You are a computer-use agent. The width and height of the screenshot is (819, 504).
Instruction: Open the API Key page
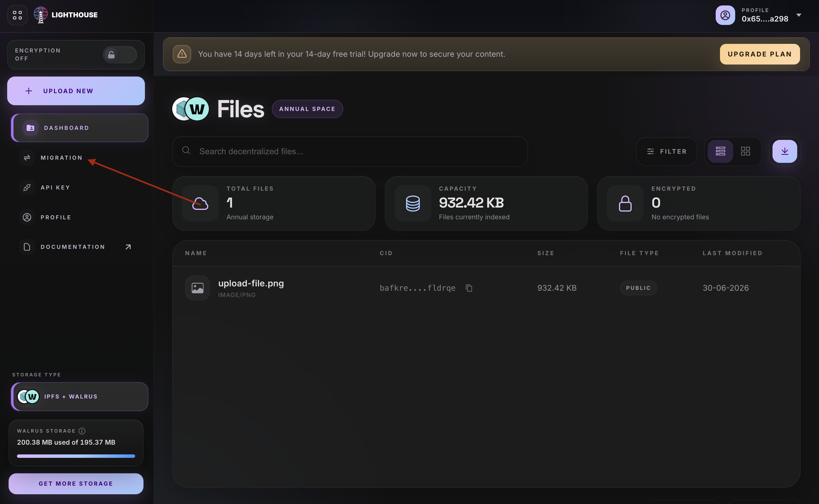(55, 187)
